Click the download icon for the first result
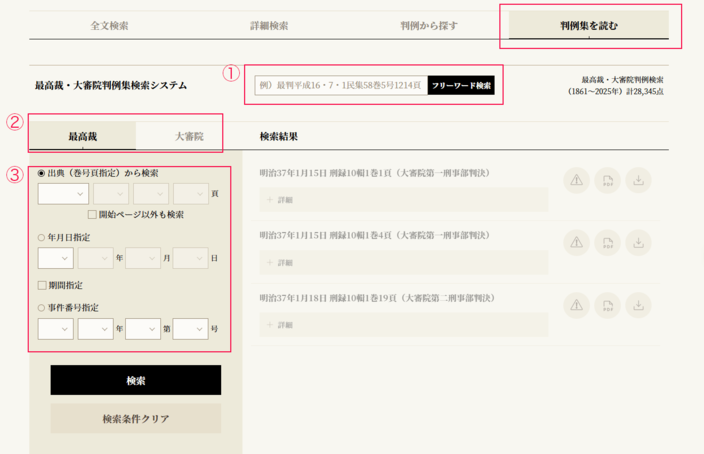This screenshot has width=704, height=454. (x=639, y=180)
